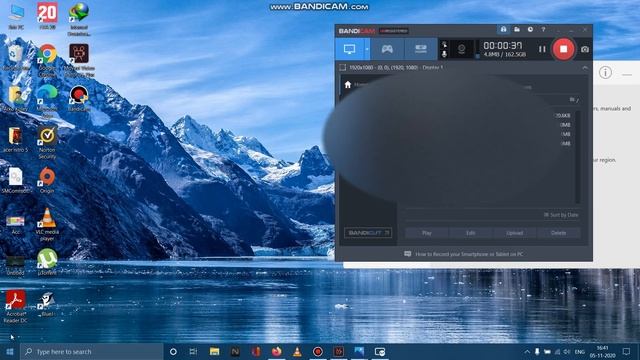Open How to Record Smartphone link

469,254
